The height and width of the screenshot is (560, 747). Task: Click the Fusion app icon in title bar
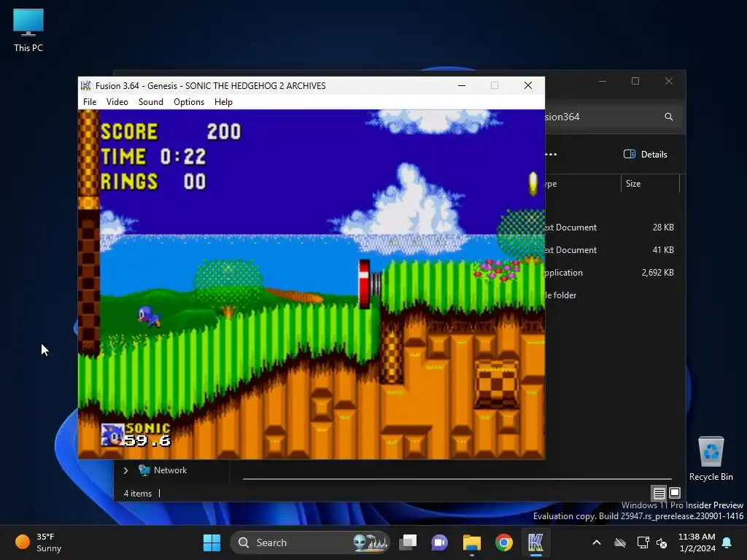tap(86, 86)
